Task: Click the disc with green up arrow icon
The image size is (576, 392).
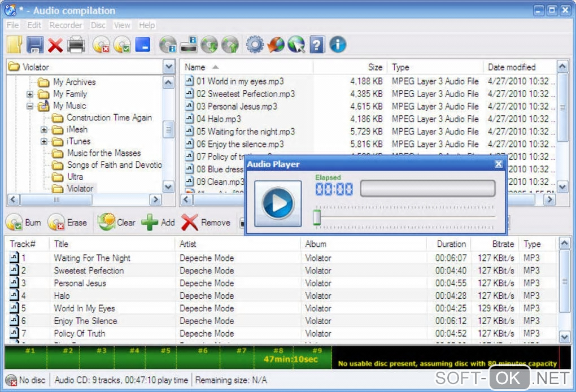Action: pos(230,45)
